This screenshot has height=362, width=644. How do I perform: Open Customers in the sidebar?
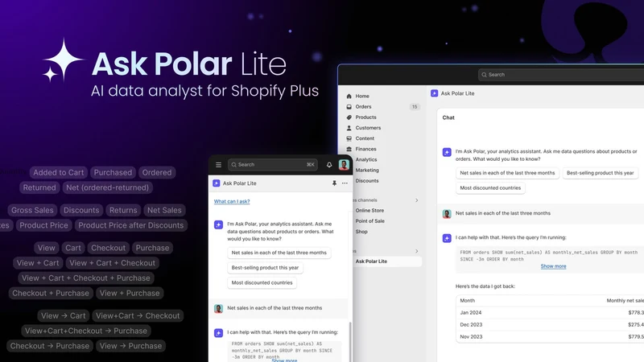pos(368,128)
